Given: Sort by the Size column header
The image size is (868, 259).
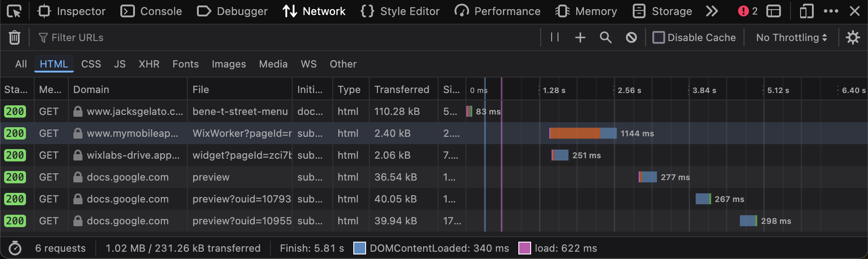Looking at the screenshot, I should point(452,89).
